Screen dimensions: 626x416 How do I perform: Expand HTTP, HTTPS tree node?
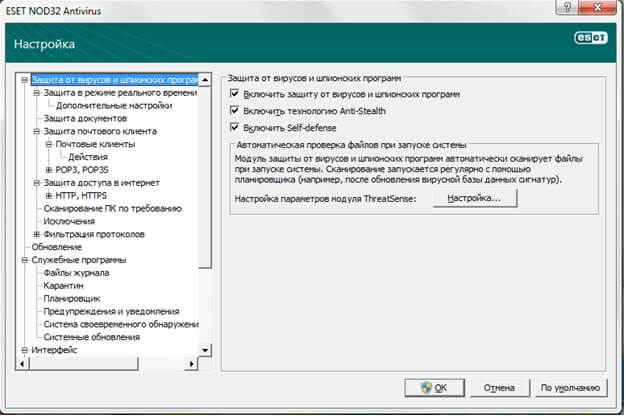point(48,195)
